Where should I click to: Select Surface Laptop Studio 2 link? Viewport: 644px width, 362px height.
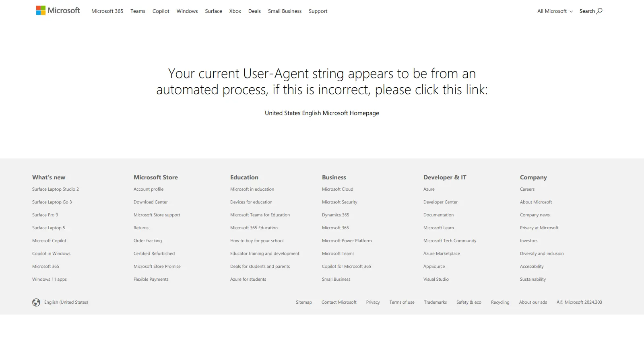[x=56, y=189]
